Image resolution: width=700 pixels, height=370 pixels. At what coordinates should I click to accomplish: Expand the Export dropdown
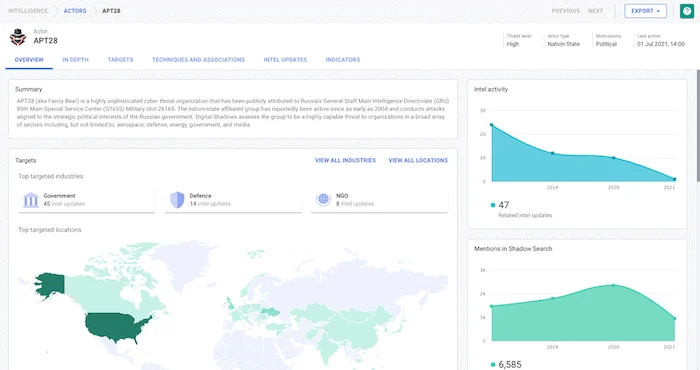[645, 11]
